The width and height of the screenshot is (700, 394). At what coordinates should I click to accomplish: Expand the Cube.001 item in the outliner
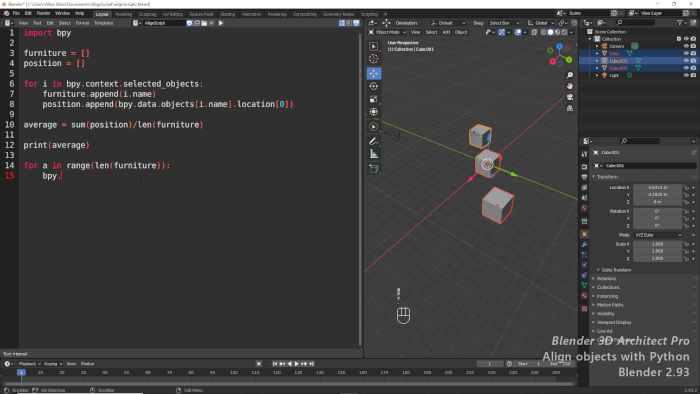click(x=597, y=61)
